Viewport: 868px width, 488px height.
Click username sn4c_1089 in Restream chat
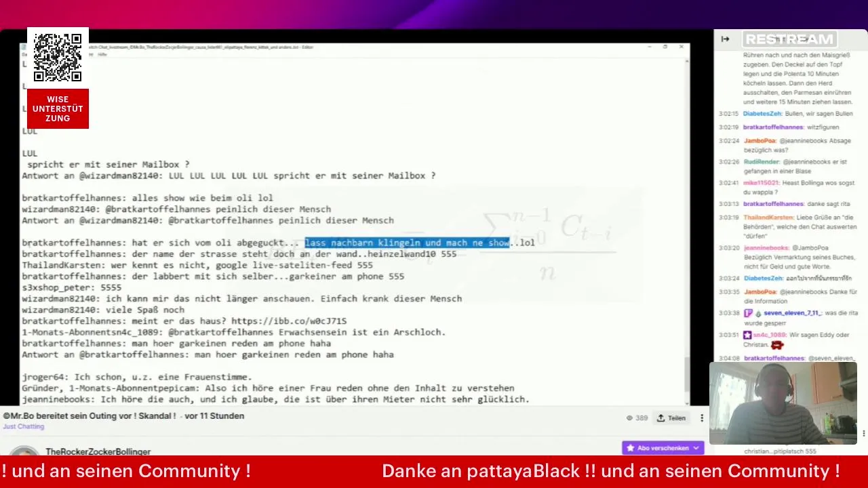point(770,335)
